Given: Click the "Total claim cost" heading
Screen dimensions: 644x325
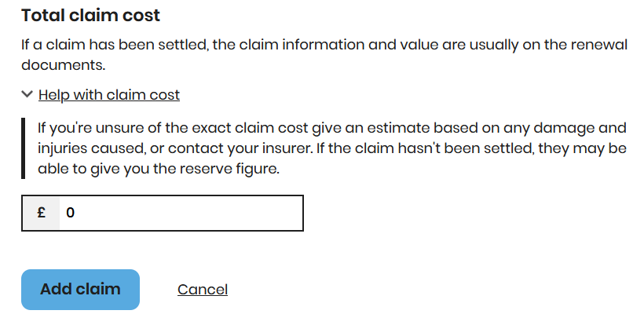Looking at the screenshot, I should pyautogui.click(x=90, y=15).
